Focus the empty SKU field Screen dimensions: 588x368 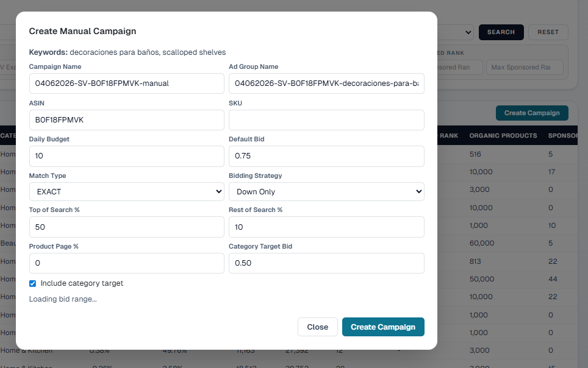point(326,120)
